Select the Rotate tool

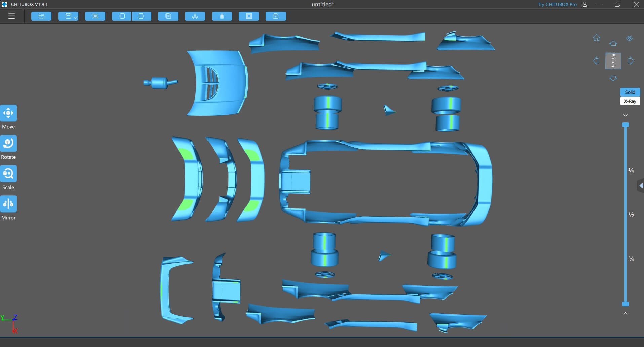pos(8,144)
